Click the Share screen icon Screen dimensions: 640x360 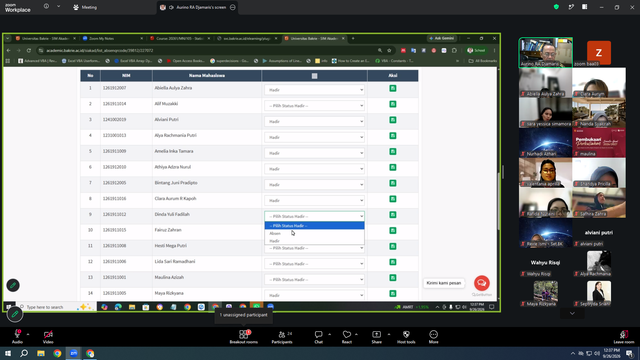point(376,336)
